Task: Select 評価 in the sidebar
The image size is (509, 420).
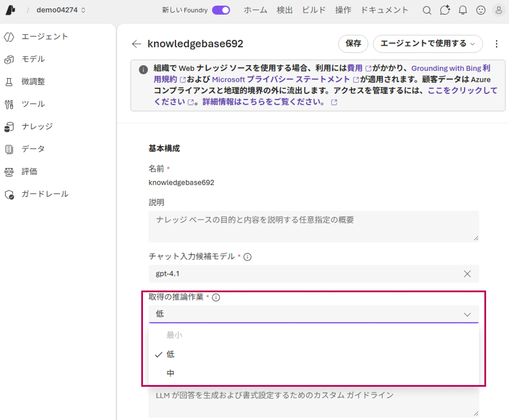Action: click(29, 172)
